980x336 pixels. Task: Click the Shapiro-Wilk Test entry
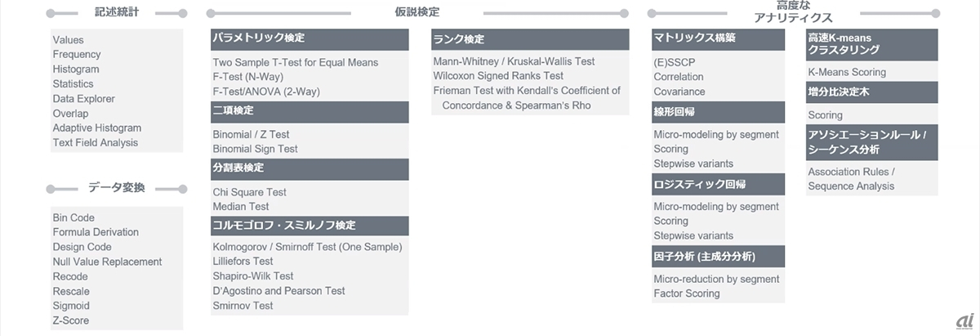(x=252, y=276)
